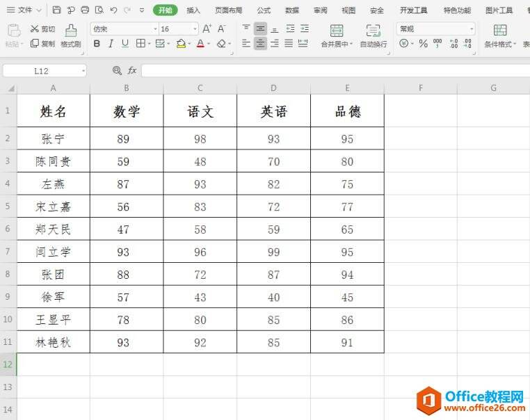Screen dimensions: 530x420
Task: Undo the last action
Action: [x=113, y=10]
